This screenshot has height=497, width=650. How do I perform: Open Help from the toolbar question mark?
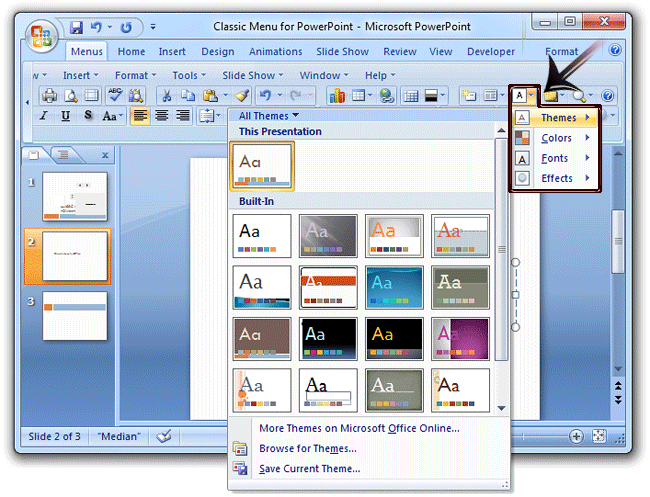point(608,96)
